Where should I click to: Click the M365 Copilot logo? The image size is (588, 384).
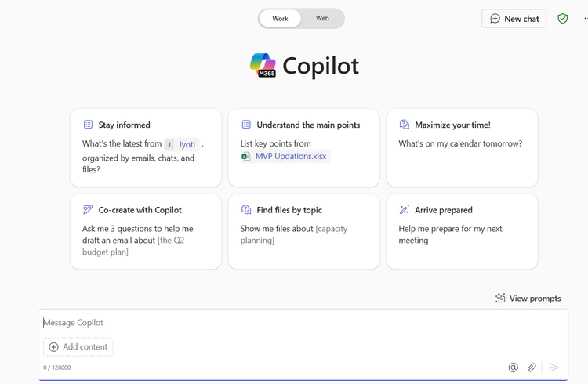coord(263,66)
